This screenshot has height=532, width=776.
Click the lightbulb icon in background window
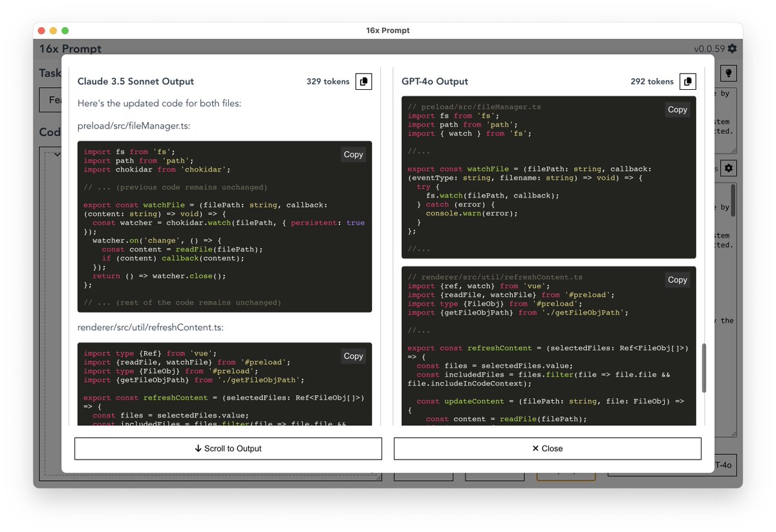pos(728,73)
